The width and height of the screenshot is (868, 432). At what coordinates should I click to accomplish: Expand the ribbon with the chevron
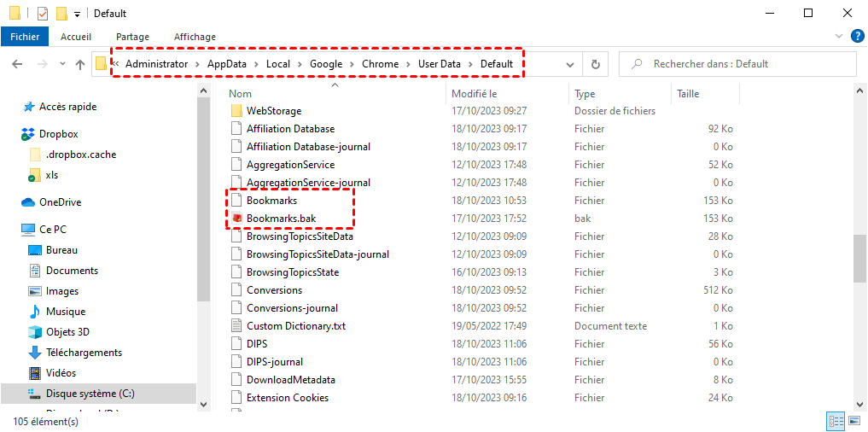tap(839, 37)
